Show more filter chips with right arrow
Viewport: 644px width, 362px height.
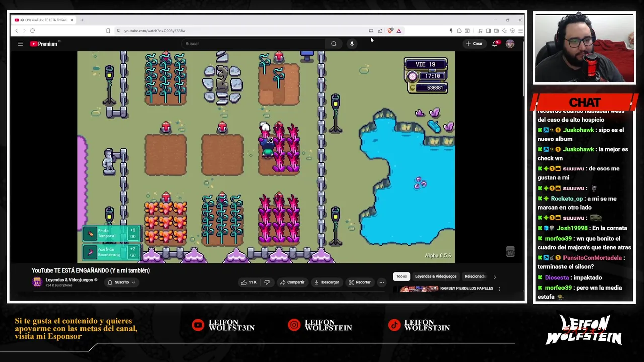point(494,276)
